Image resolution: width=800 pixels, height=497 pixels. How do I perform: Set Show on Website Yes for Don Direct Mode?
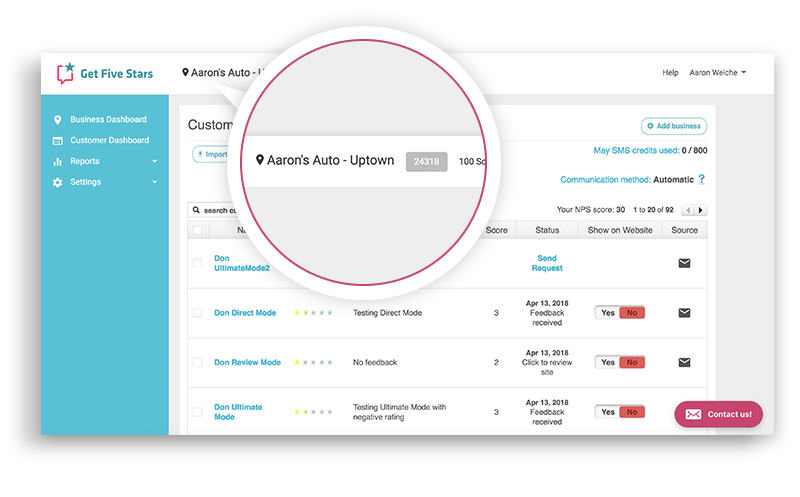click(x=608, y=313)
